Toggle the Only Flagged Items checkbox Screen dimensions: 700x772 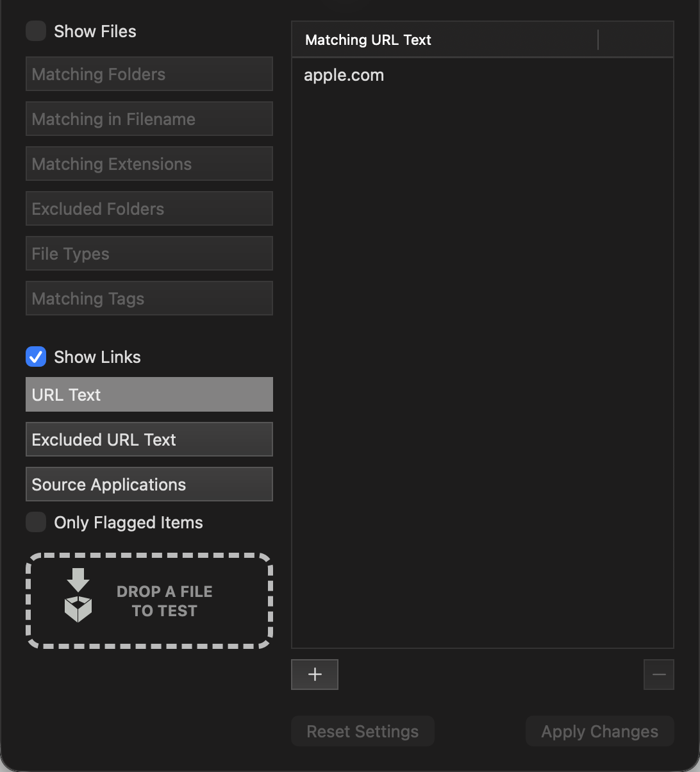36,523
